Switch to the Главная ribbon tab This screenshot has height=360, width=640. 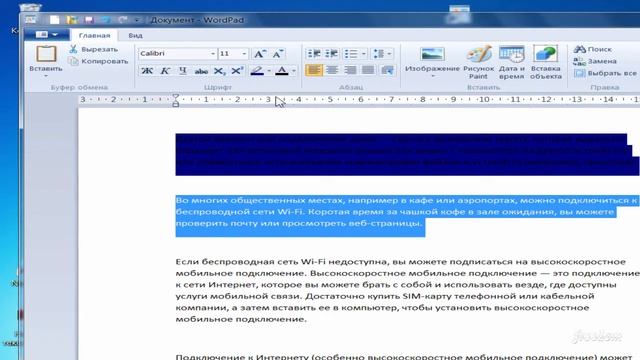coord(94,36)
